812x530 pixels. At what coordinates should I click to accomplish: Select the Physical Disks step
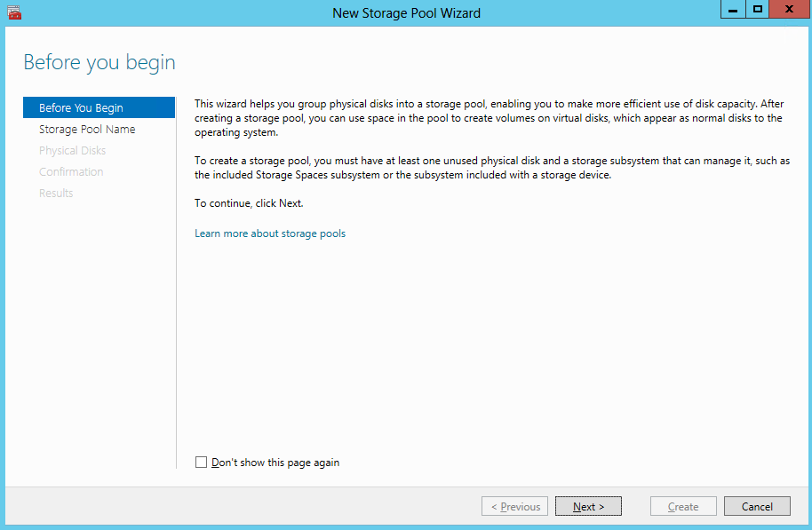[73, 150]
